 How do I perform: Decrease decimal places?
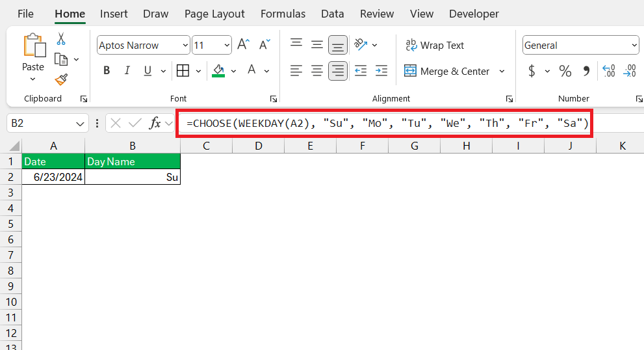pyautogui.click(x=630, y=71)
